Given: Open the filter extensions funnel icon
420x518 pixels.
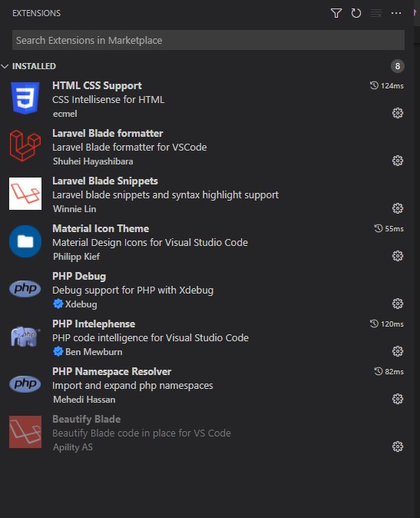Looking at the screenshot, I should point(336,13).
